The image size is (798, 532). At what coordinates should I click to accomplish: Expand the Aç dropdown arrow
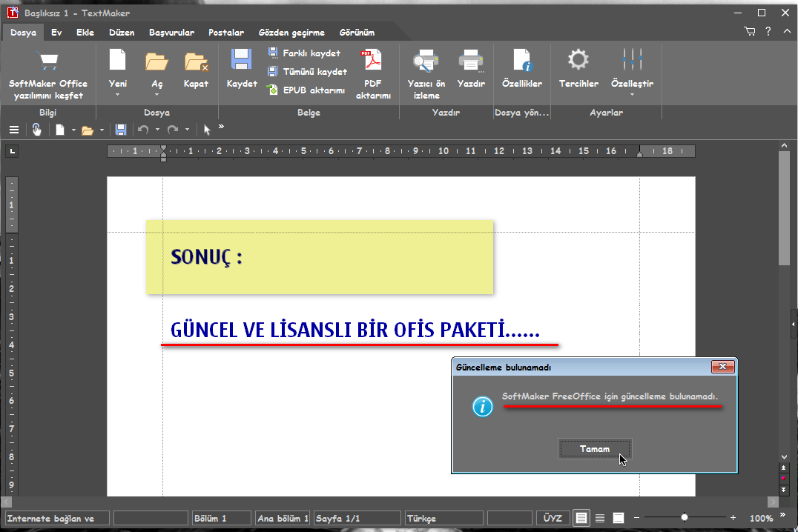click(x=156, y=95)
